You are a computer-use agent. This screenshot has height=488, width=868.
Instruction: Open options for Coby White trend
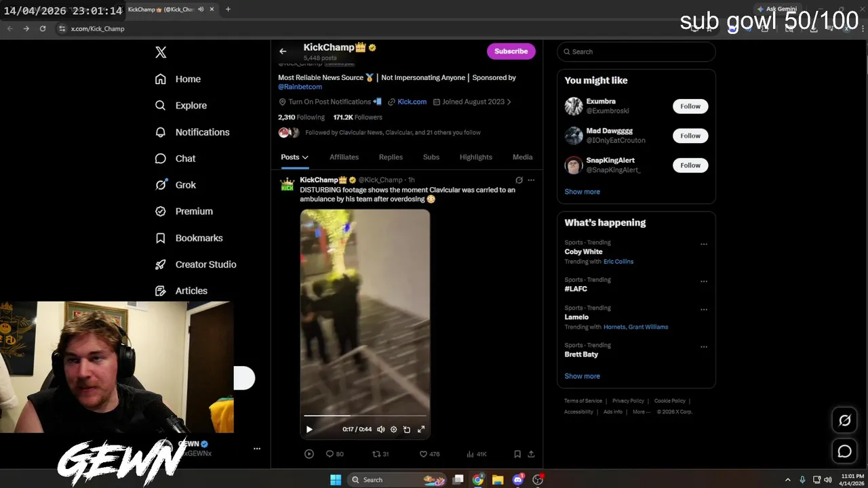pyautogui.click(x=704, y=244)
